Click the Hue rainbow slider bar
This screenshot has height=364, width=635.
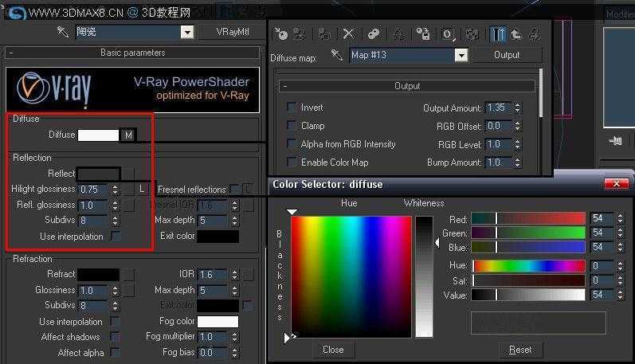pyautogui.click(x=529, y=266)
